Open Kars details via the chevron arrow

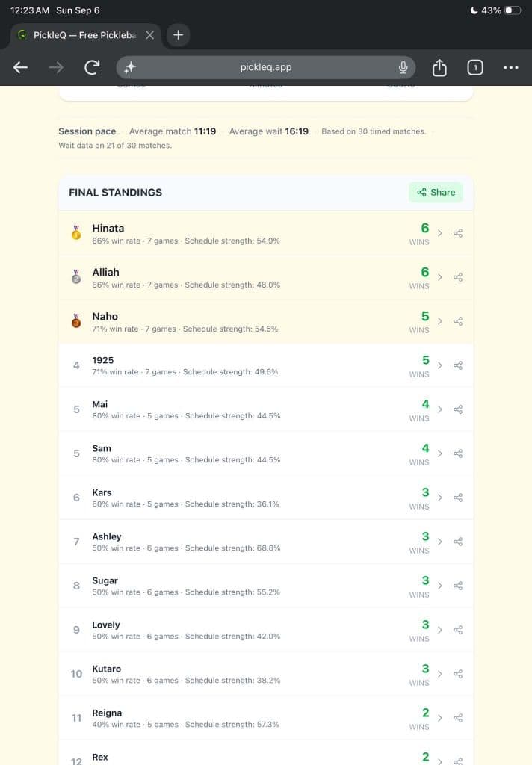click(x=440, y=498)
